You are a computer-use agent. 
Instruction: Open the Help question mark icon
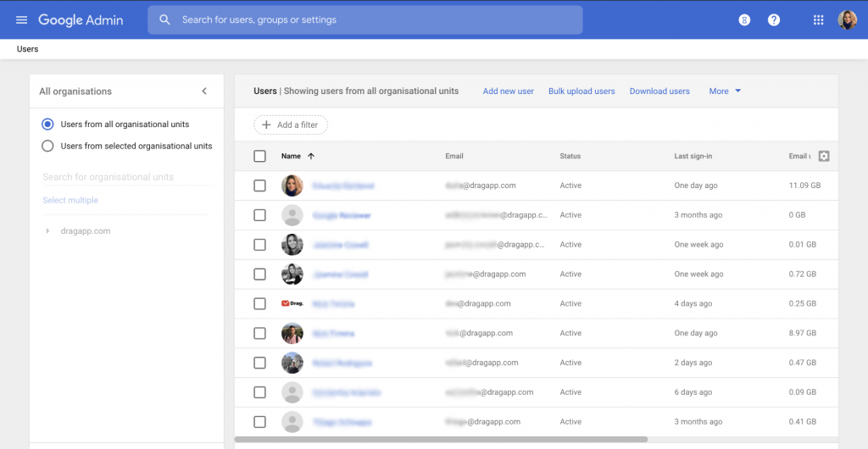click(x=774, y=19)
